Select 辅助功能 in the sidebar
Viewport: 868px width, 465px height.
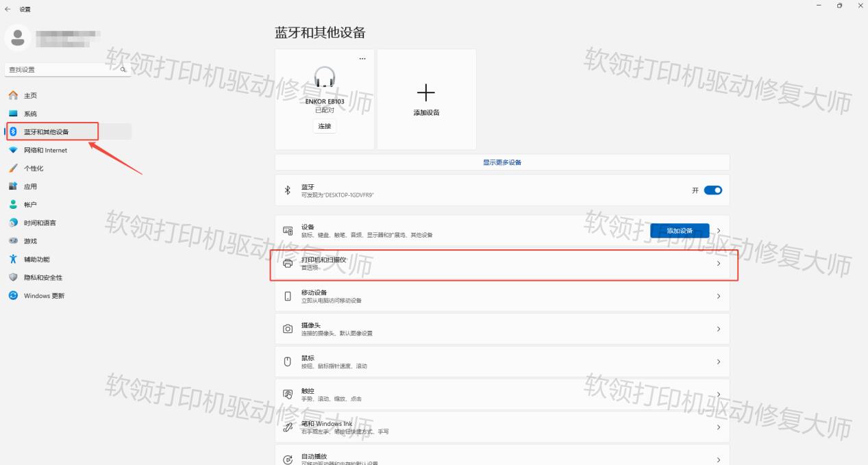(34, 259)
